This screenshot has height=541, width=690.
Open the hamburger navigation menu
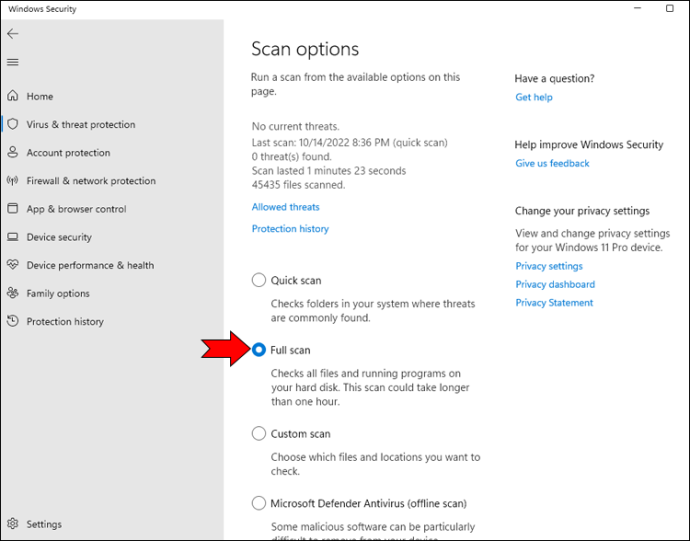[13, 62]
